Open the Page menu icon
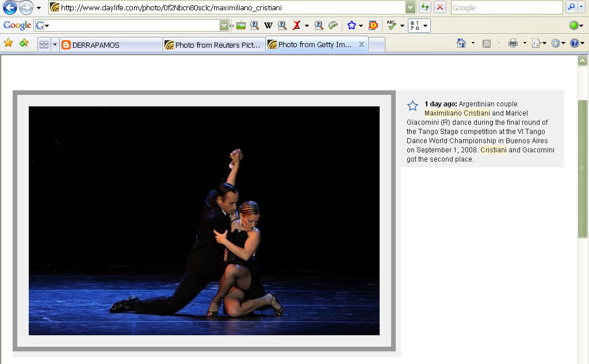 pos(537,44)
